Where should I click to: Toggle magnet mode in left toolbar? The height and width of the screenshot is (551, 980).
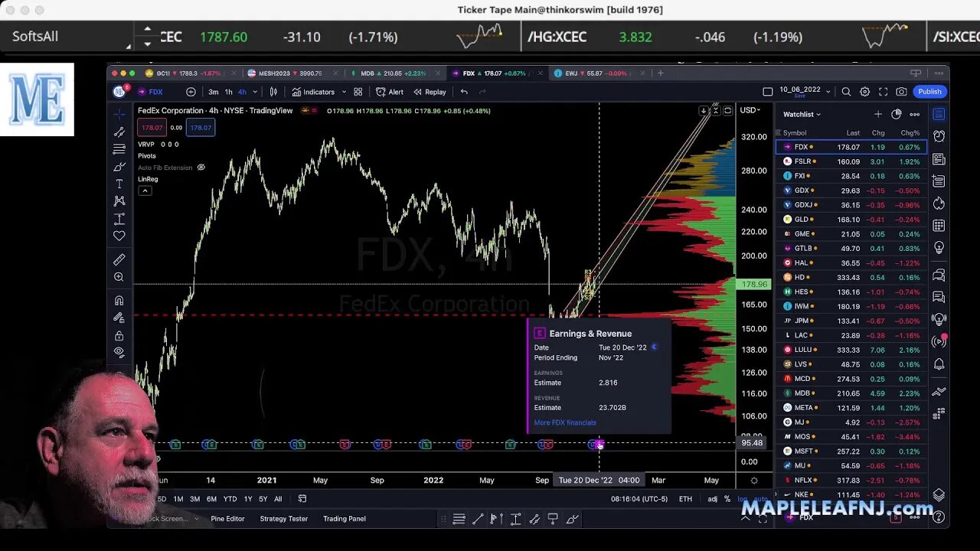click(x=119, y=301)
